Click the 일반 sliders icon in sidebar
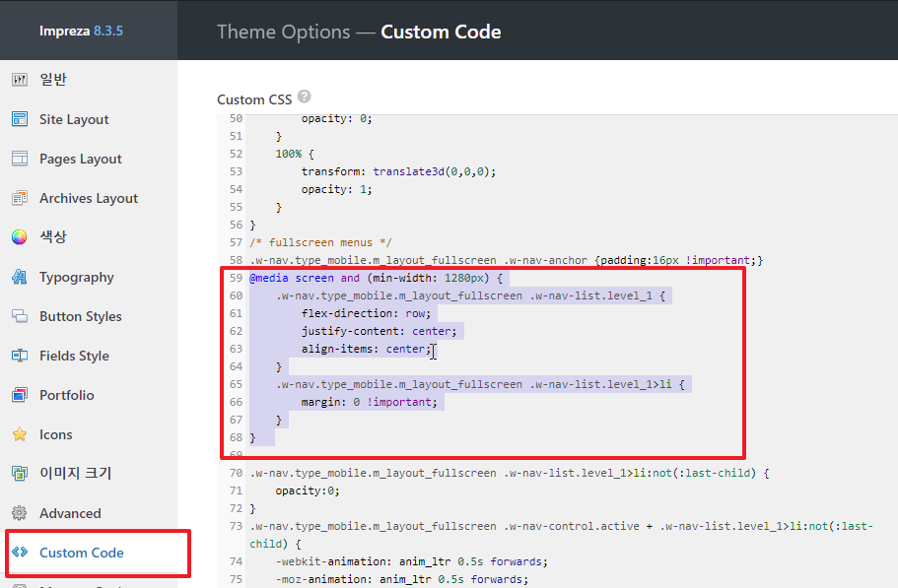 [20, 80]
